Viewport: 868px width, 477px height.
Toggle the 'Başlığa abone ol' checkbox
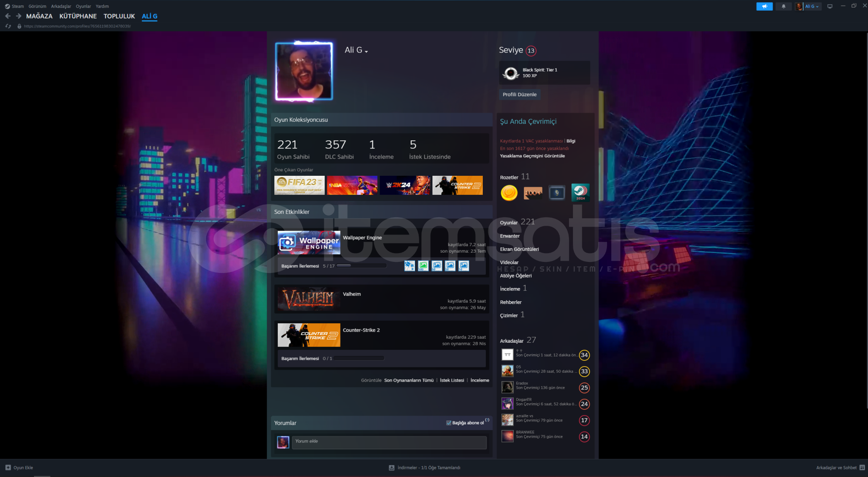449,423
